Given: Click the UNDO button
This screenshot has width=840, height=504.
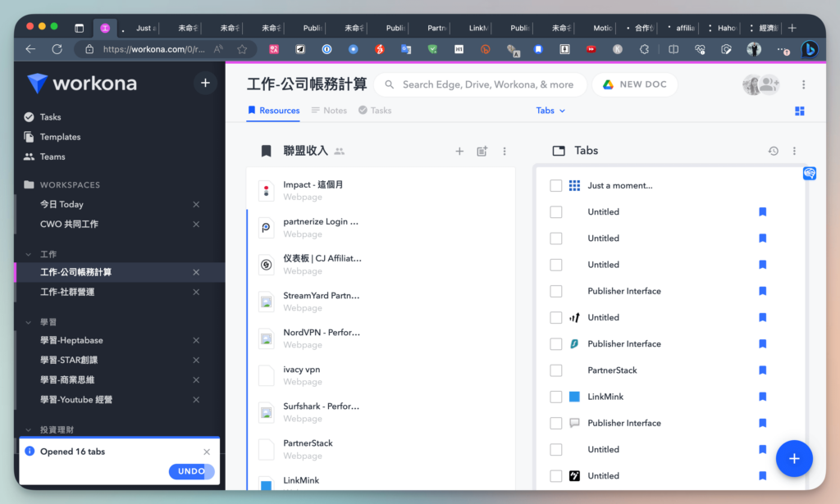Looking at the screenshot, I should [x=191, y=471].
